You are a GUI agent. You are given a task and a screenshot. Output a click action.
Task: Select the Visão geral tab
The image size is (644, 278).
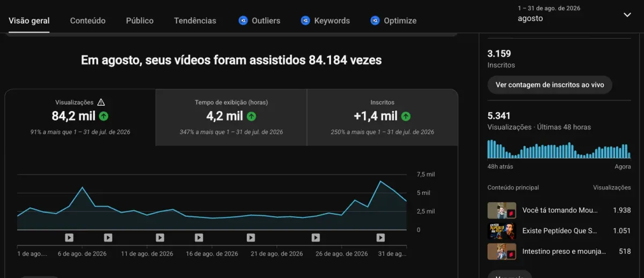29,20
